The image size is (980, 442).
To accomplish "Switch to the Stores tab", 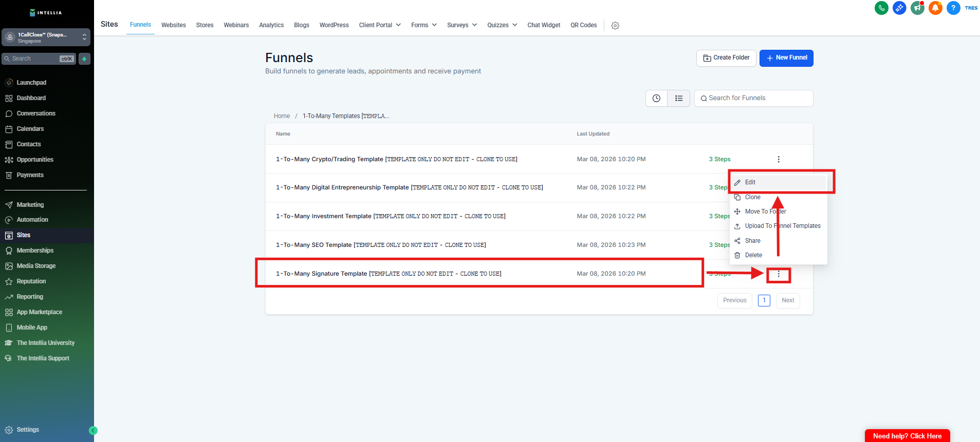I will 205,25.
